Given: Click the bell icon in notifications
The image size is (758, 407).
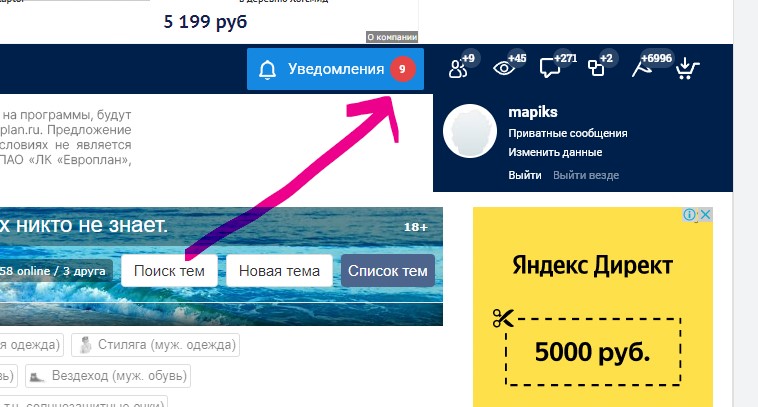Looking at the screenshot, I should pos(267,70).
